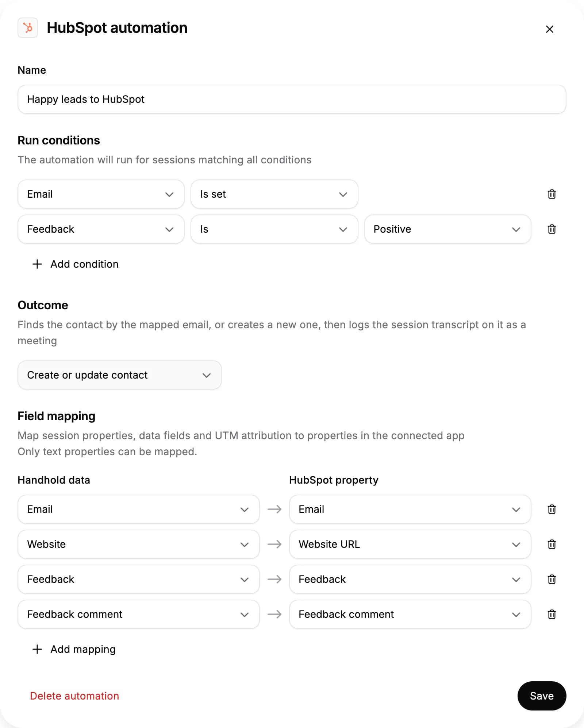584x728 pixels.
Task: Click the Run conditions heading
Action: tap(59, 140)
